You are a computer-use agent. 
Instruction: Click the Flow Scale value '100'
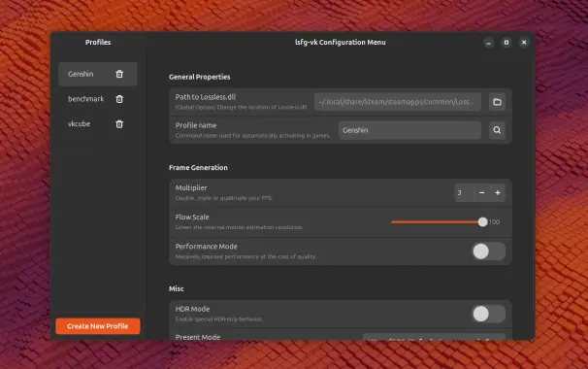(x=494, y=222)
